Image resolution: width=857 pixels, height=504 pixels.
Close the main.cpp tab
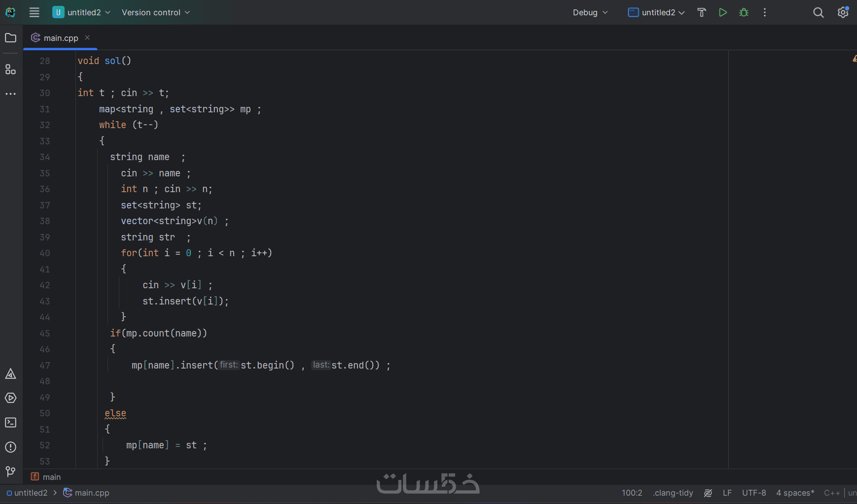coord(87,37)
